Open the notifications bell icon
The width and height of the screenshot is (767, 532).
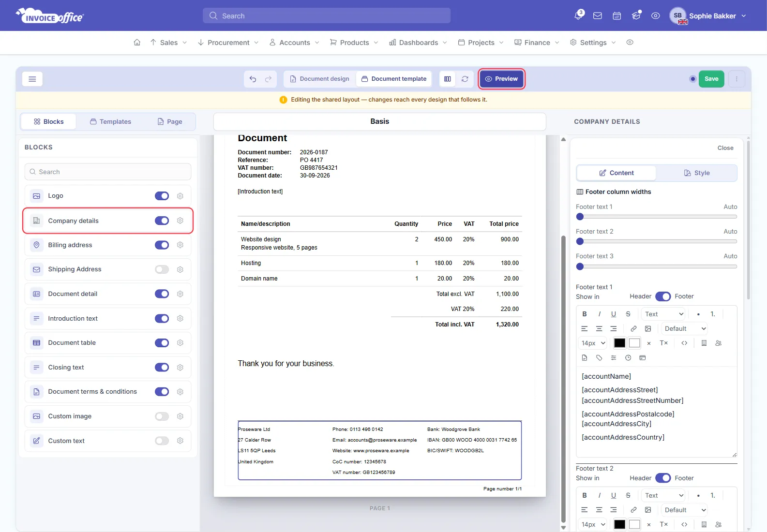(578, 16)
